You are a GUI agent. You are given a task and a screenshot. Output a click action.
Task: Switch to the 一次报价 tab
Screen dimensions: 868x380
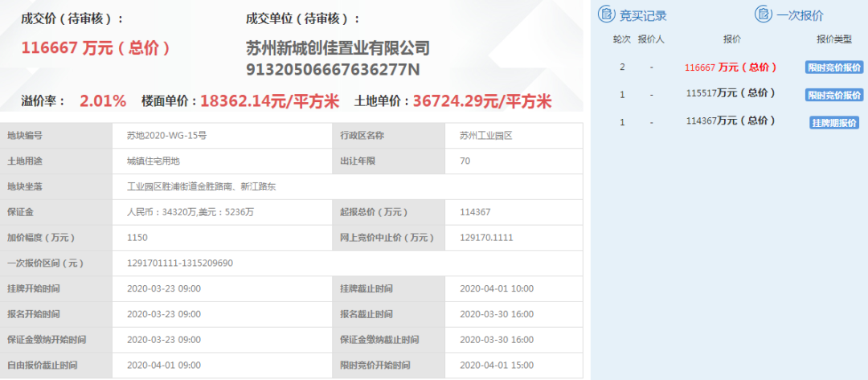click(x=800, y=15)
